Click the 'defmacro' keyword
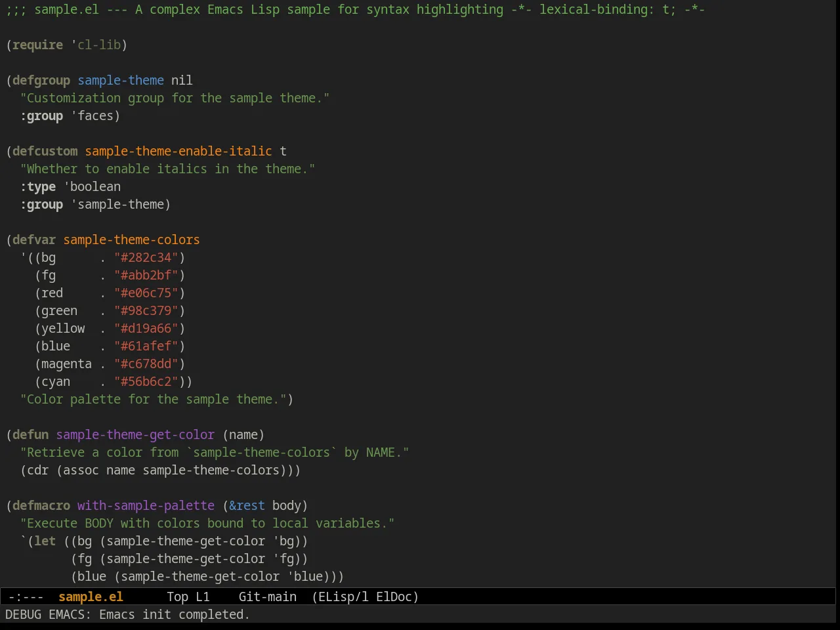The image size is (840, 630). (x=41, y=505)
